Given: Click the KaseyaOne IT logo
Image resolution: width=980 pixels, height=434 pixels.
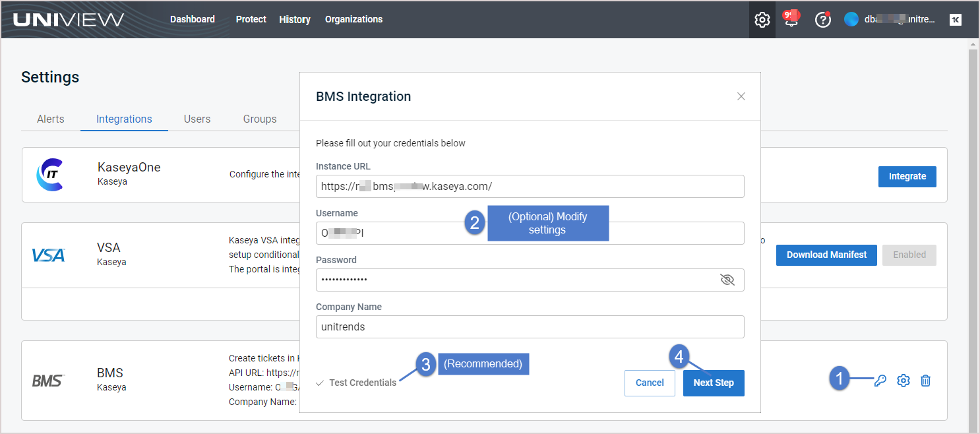Looking at the screenshot, I should pos(49,175).
